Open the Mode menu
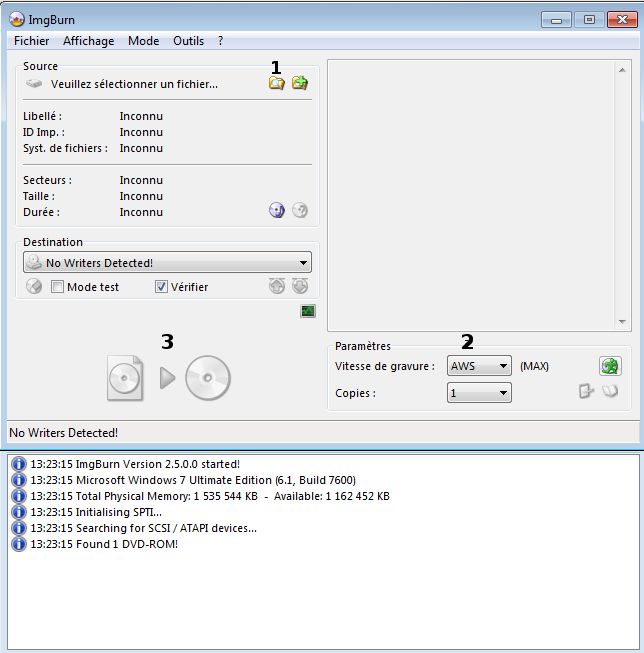644x653 pixels. pyautogui.click(x=143, y=41)
